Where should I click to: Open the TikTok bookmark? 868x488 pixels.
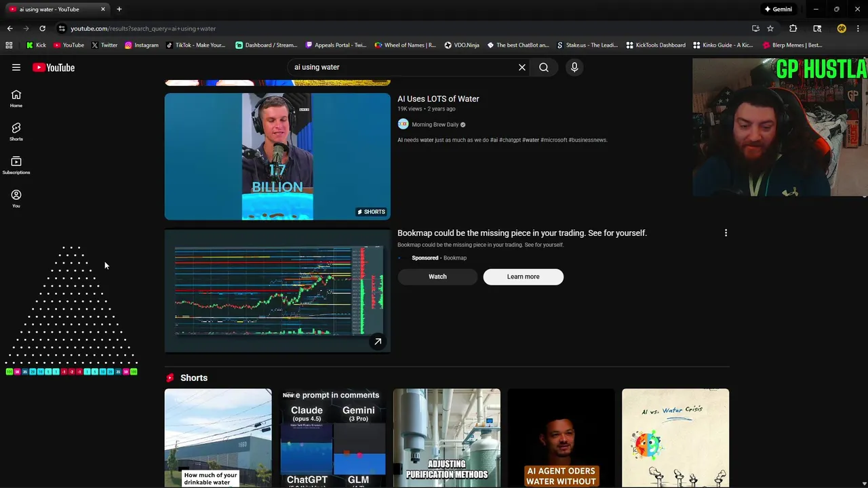[195, 45]
